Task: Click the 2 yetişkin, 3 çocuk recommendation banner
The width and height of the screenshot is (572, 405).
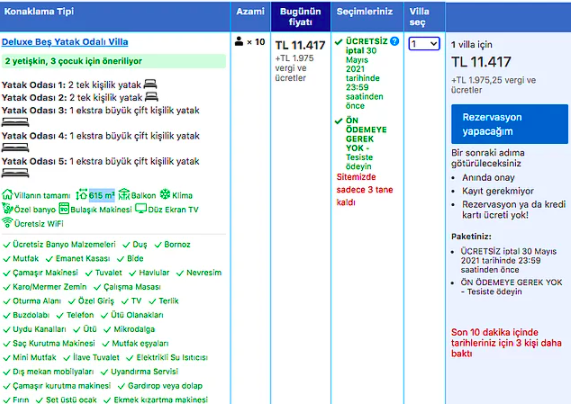Action: click(x=114, y=61)
